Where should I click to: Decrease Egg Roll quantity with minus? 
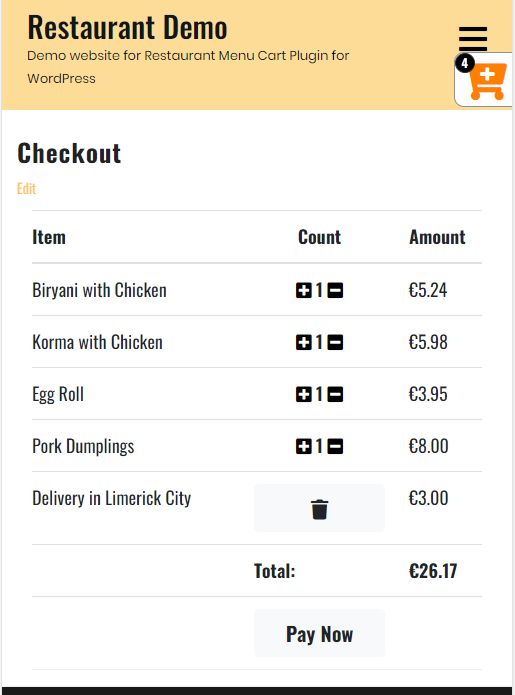point(335,394)
